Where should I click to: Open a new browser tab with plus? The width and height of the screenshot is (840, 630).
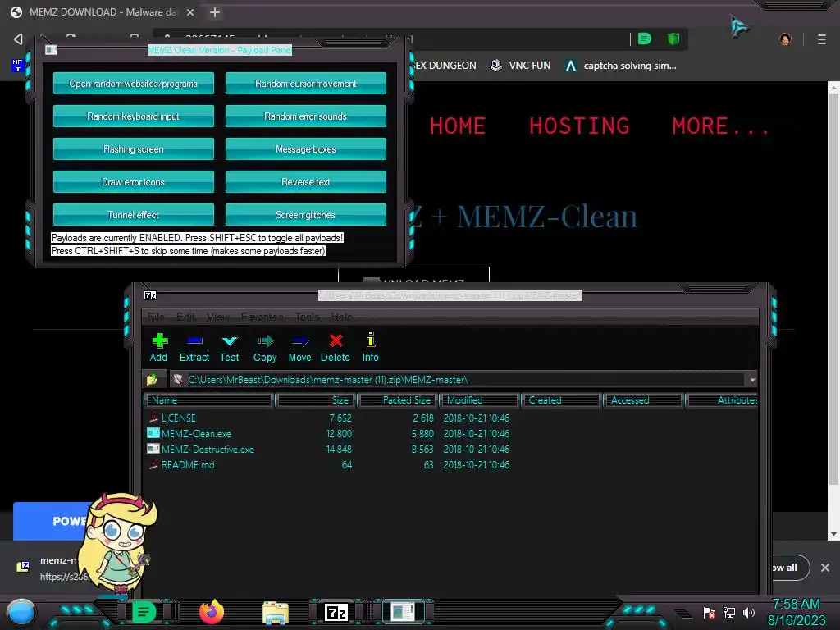pos(215,12)
